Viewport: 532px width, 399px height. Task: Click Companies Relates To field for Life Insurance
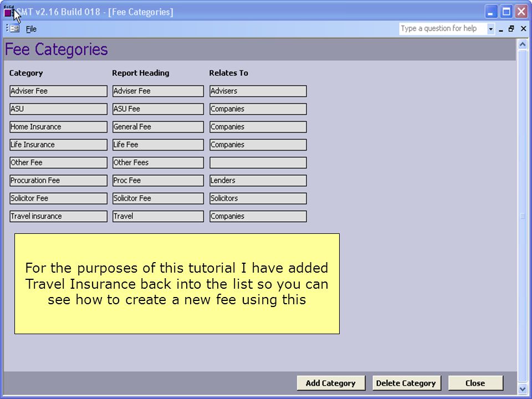[258, 145]
